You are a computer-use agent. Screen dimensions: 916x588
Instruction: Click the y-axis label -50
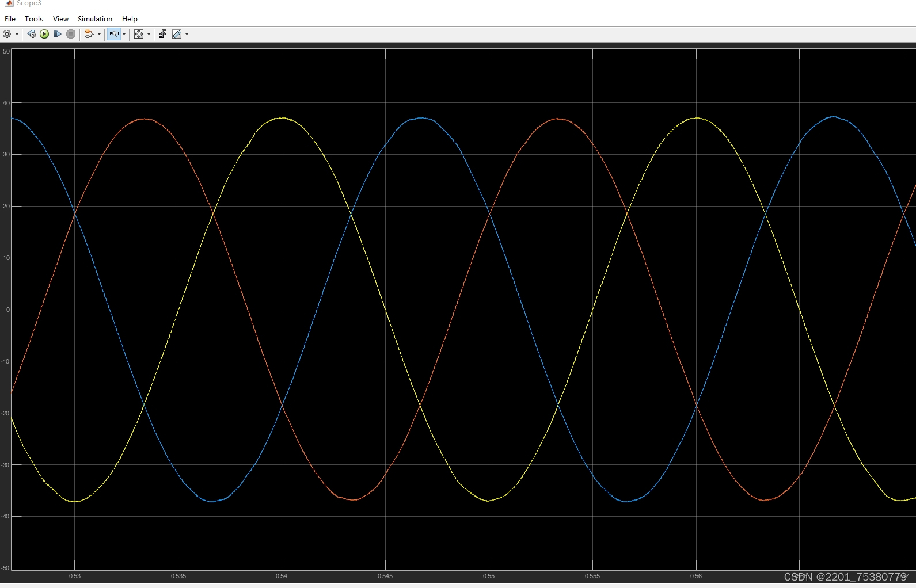coord(5,568)
